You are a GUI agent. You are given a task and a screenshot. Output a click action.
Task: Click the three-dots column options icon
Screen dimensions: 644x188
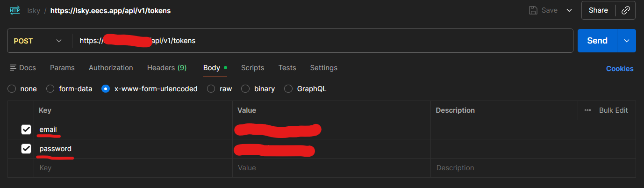(587, 110)
